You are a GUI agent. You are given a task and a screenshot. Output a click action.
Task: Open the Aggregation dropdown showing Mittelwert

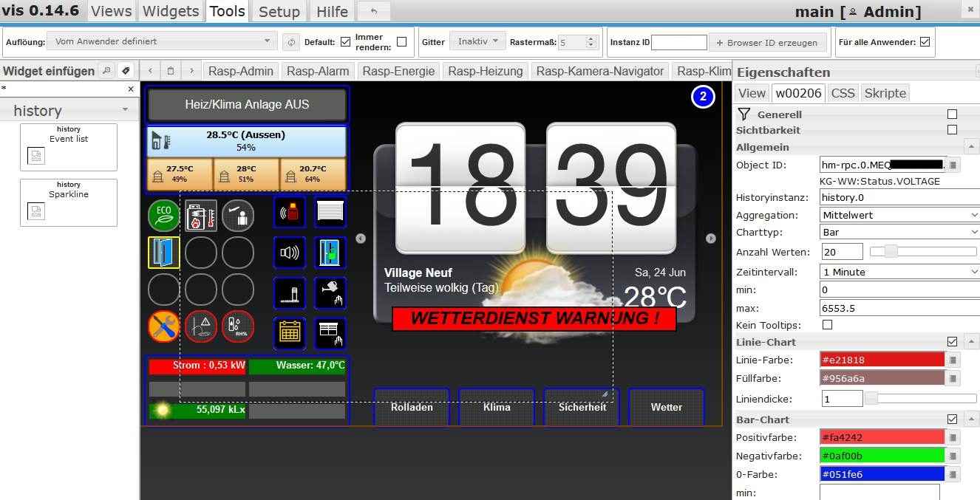click(x=899, y=215)
